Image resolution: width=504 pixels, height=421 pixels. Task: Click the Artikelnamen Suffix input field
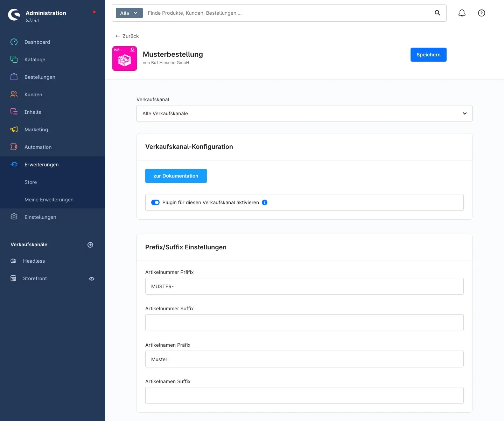pos(304,395)
